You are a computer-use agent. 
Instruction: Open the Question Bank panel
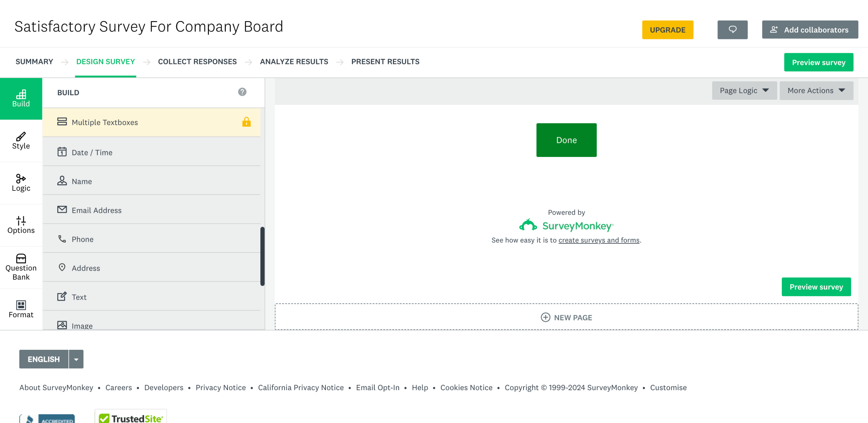point(21,267)
